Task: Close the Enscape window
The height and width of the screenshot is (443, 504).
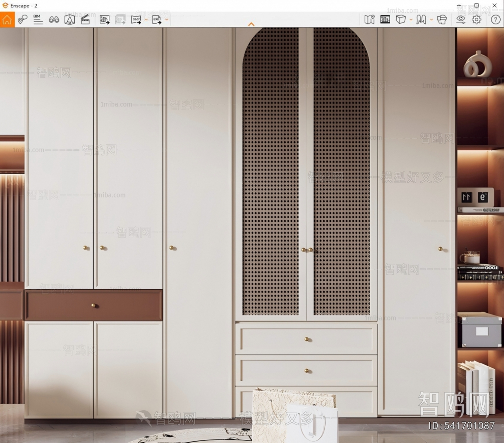Action: (494, 5)
